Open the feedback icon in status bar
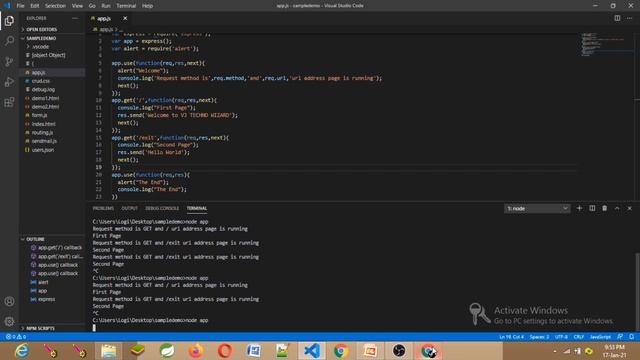This screenshot has width=640, height=360. [x=620, y=337]
